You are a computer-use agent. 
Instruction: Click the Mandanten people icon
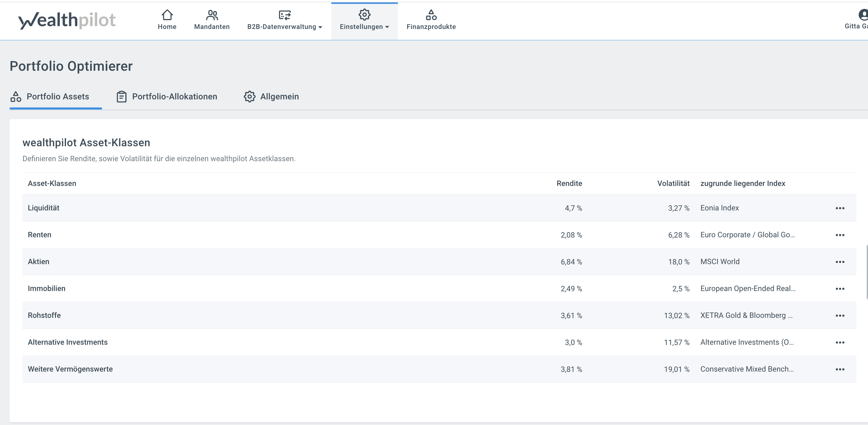tap(212, 15)
